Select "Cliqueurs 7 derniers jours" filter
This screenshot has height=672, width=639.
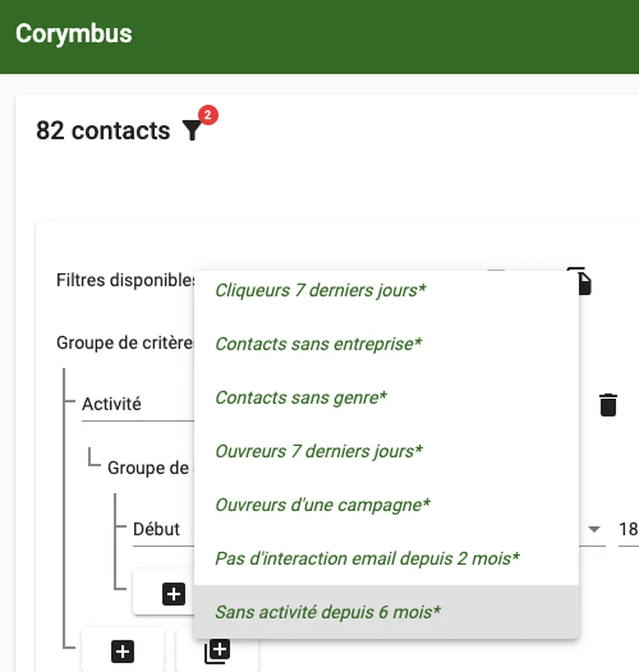point(320,290)
